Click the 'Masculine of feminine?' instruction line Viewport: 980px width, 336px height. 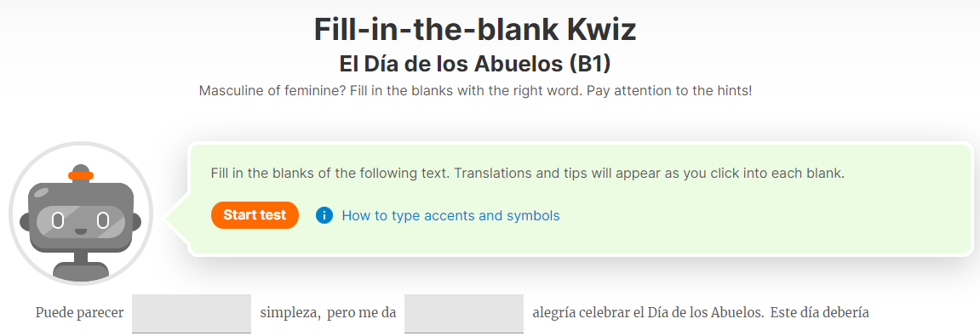click(x=475, y=90)
